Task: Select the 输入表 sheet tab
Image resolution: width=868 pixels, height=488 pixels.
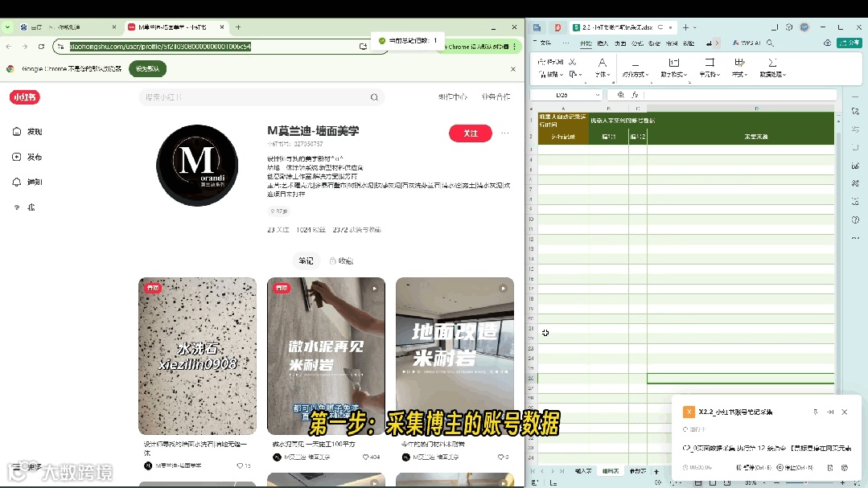Action: point(583,471)
